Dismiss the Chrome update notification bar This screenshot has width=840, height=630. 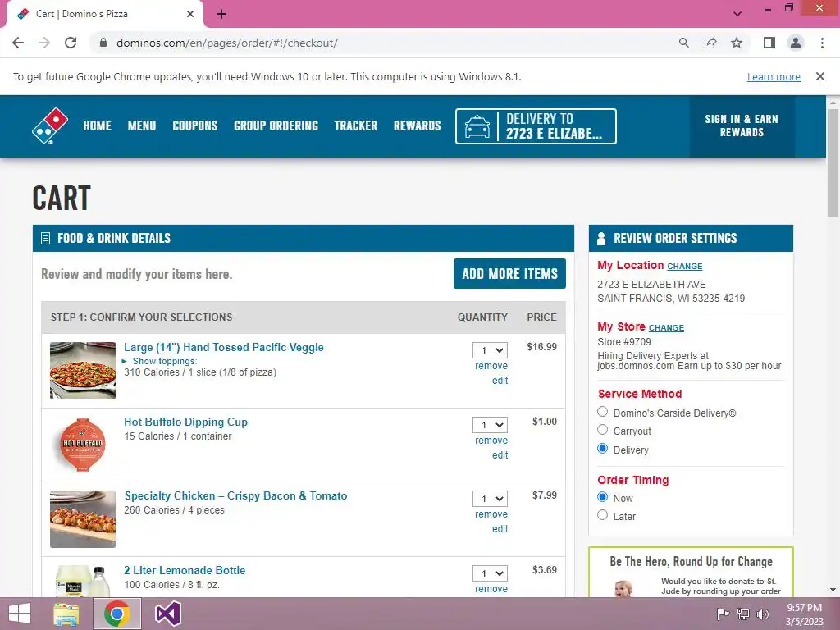pos(820,76)
